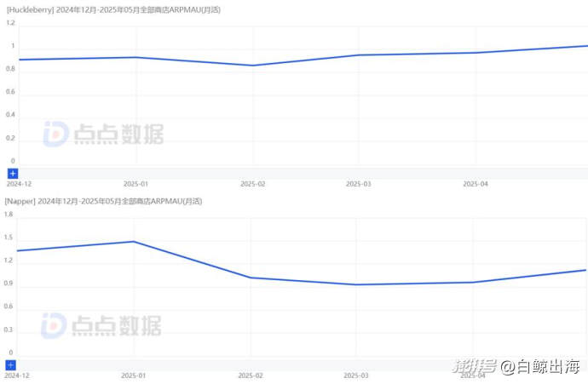Image resolution: width=588 pixels, height=384 pixels.
Task: Click 2024-12 axis label on Huckleberry chart
Action: (x=19, y=183)
